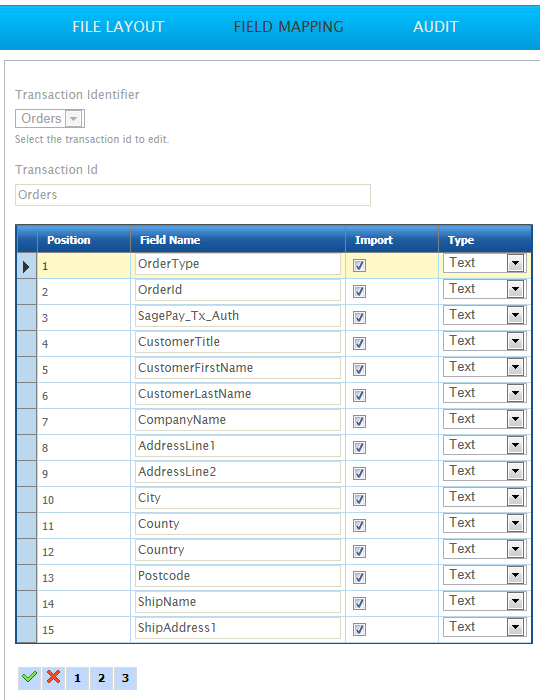This screenshot has height=700, width=540.
Task: Select row header for County row
Action: pos(26,525)
